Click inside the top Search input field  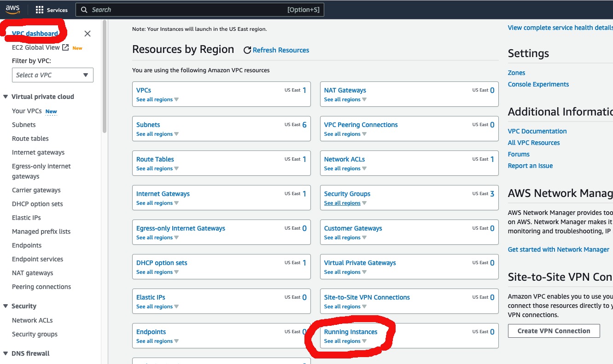pos(184,10)
